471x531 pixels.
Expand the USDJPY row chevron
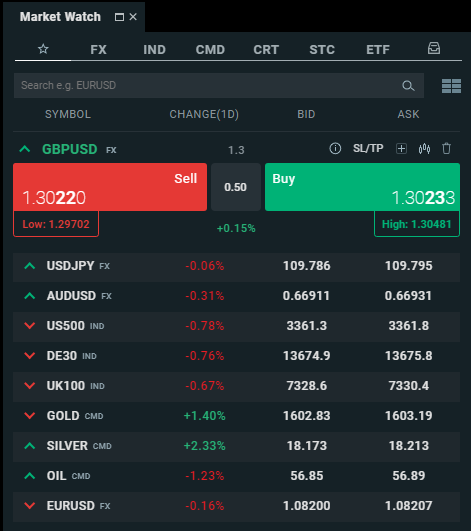(x=30, y=266)
